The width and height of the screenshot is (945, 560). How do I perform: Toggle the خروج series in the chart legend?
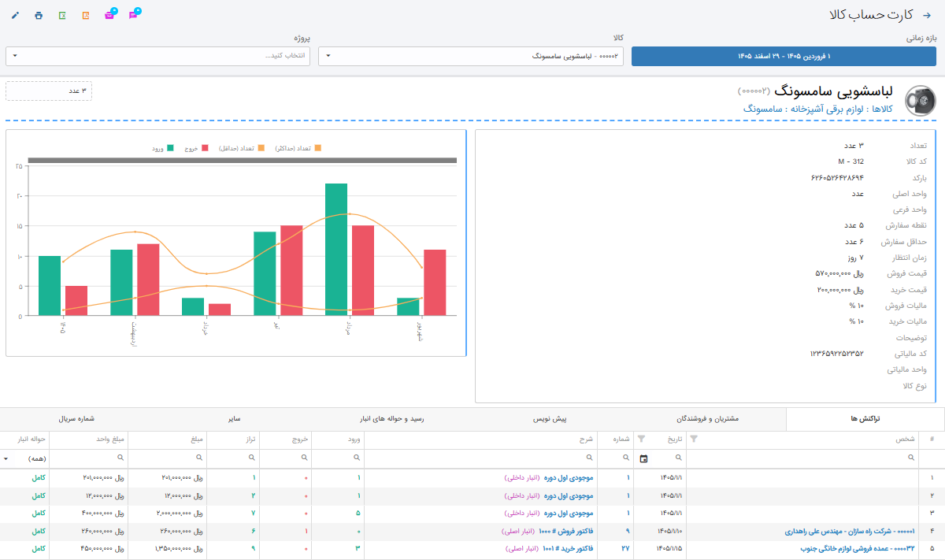pos(197,148)
